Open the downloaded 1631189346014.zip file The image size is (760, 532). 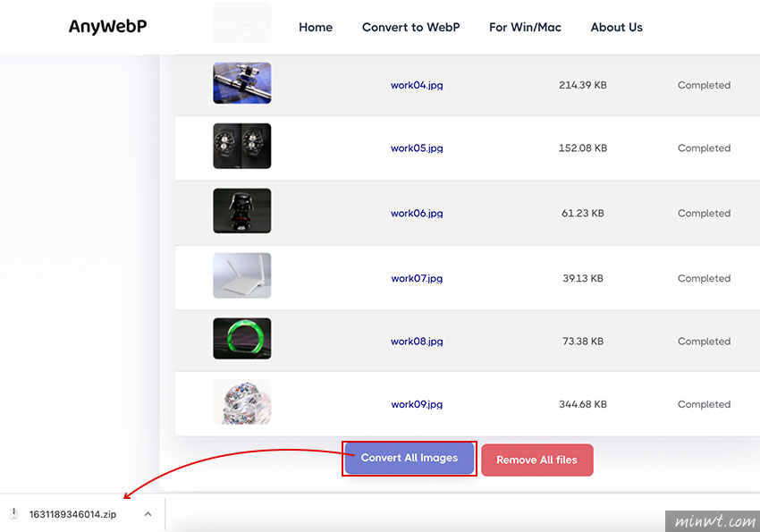pos(72,514)
